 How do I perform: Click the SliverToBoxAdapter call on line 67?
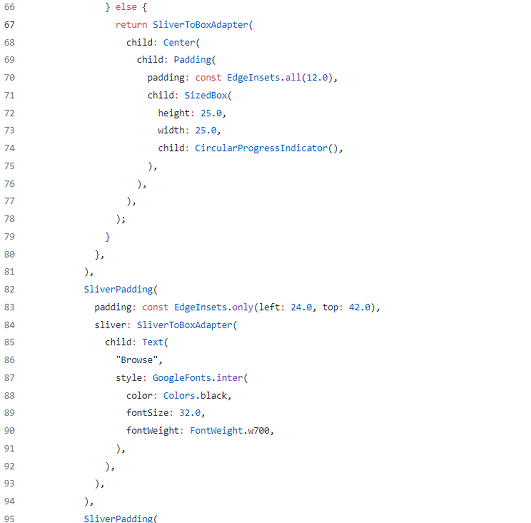200,25
